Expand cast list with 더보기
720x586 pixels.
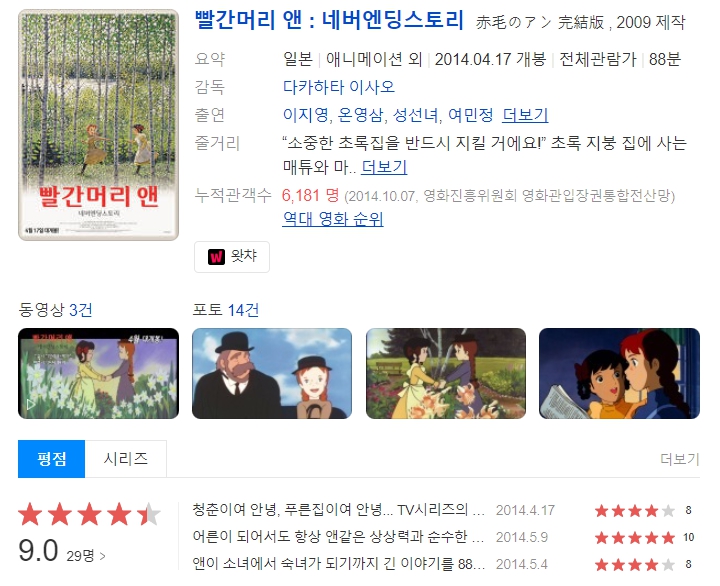tap(525, 115)
